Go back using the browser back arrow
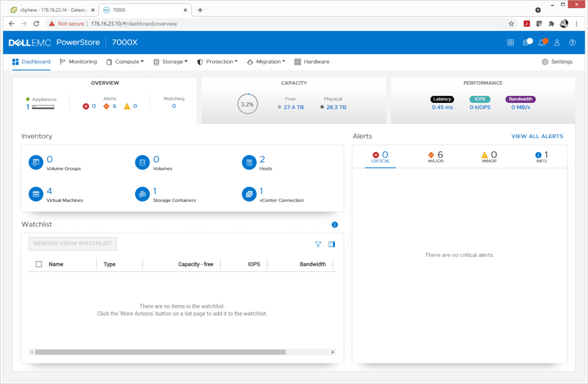 point(12,24)
